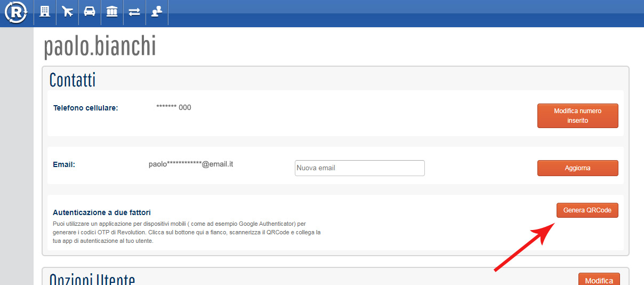The height and width of the screenshot is (285, 644).
Task: Click the Autenticazione a due fattori heading
Action: pos(101,212)
